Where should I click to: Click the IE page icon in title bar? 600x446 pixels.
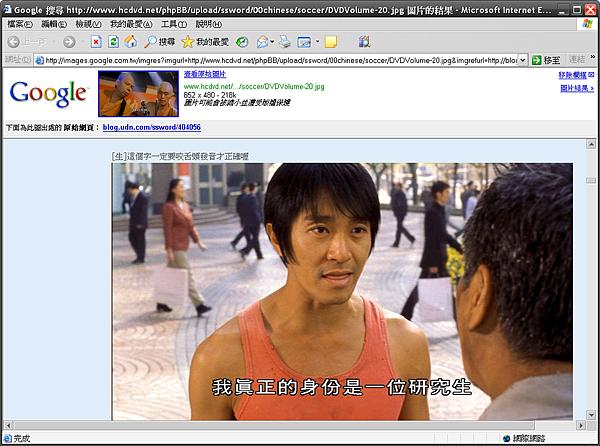[7, 9]
